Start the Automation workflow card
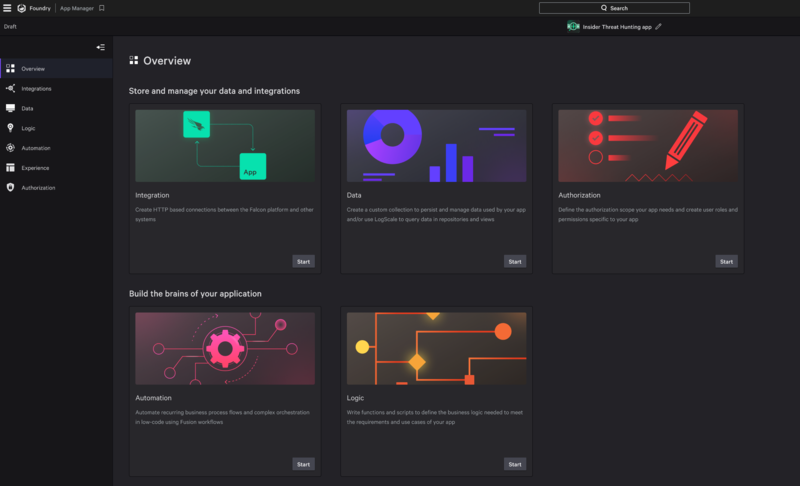Image resolution: width=800 pixels, height=486 pixels. 303,464
